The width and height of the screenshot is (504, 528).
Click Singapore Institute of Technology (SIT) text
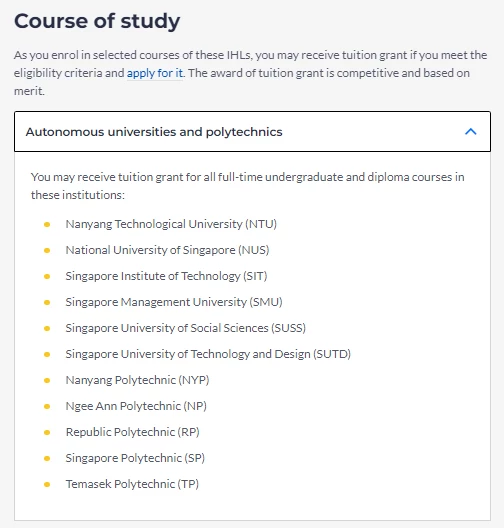(x=166, y=276)
